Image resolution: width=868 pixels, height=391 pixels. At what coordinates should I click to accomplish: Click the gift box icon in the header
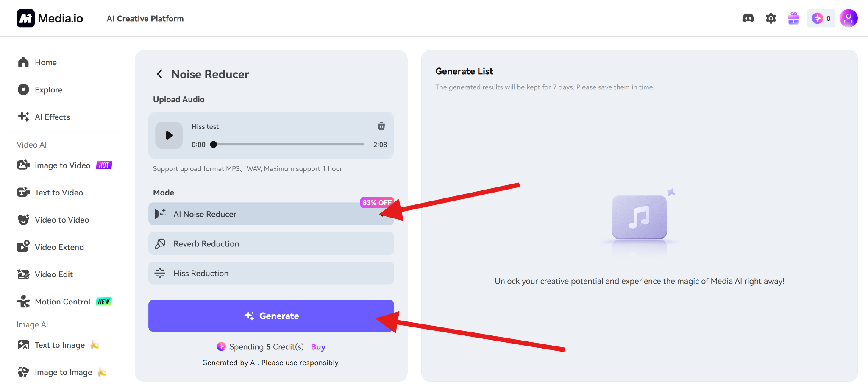pyautogui.click(x=793, y=18)
